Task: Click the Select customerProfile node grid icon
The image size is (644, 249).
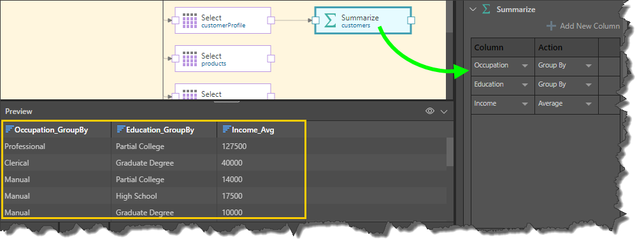Action: point(190,20)
